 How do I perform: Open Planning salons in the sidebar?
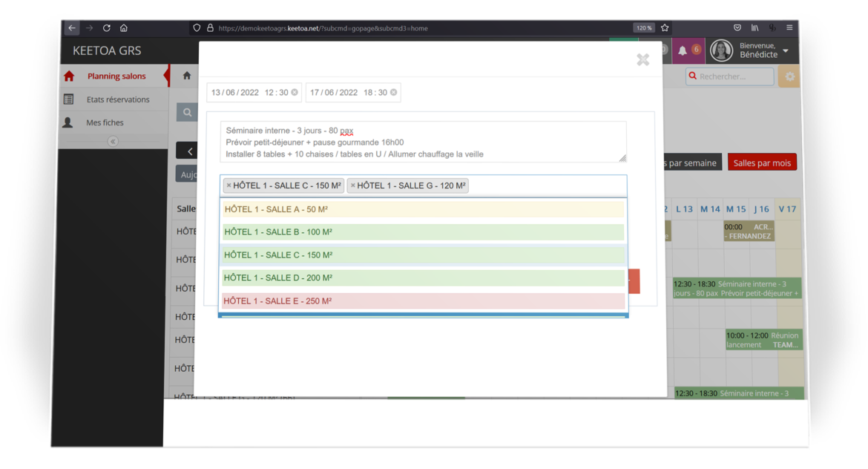(x=116, y=76)
